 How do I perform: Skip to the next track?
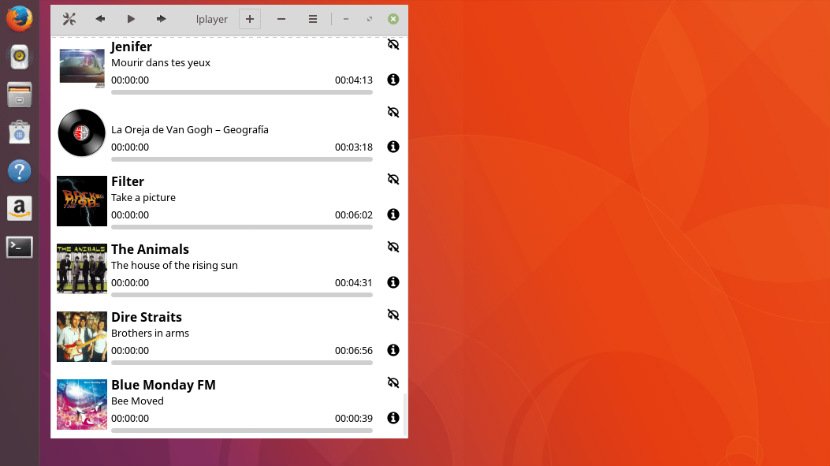click(x=161, y=19)
